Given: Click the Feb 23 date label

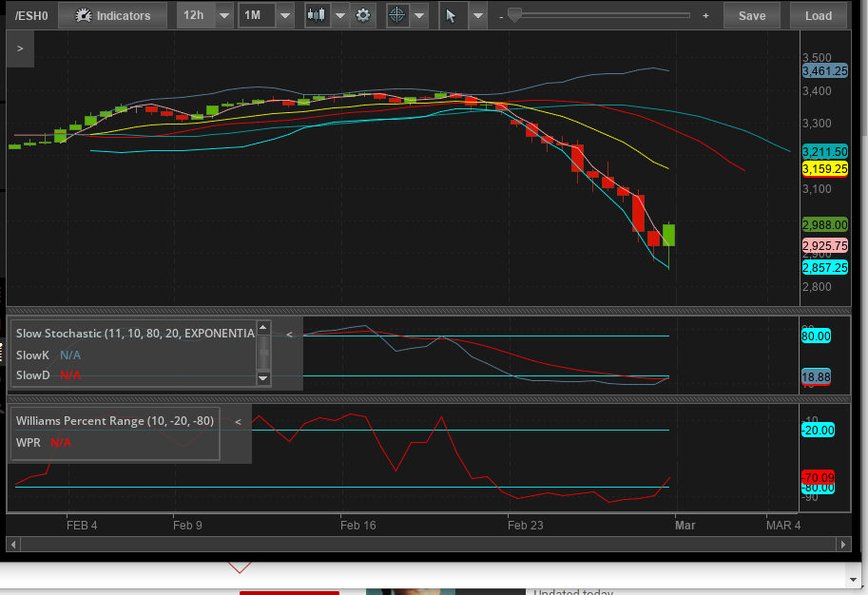Looking at the screenshot, I should coord(526,526).
